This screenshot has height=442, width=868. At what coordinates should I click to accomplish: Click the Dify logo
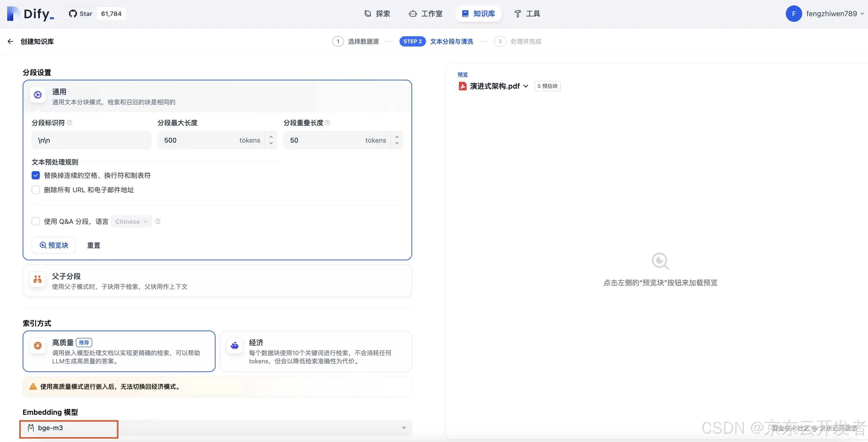pyautogui.click(x=30, y=14)
